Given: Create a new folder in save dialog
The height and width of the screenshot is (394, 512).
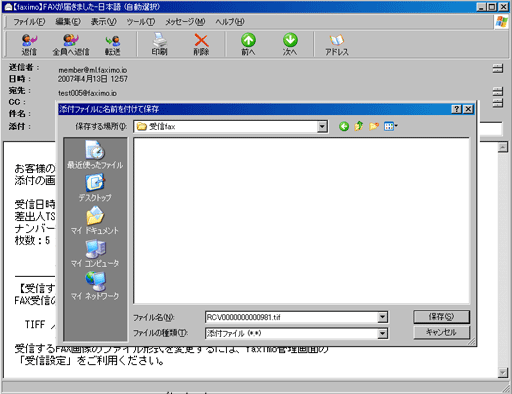Looking at the screenshot, I should tap(374, 126).
